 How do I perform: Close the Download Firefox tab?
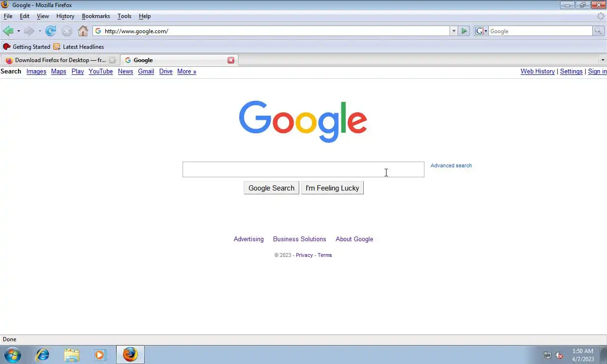coord(112,60)
